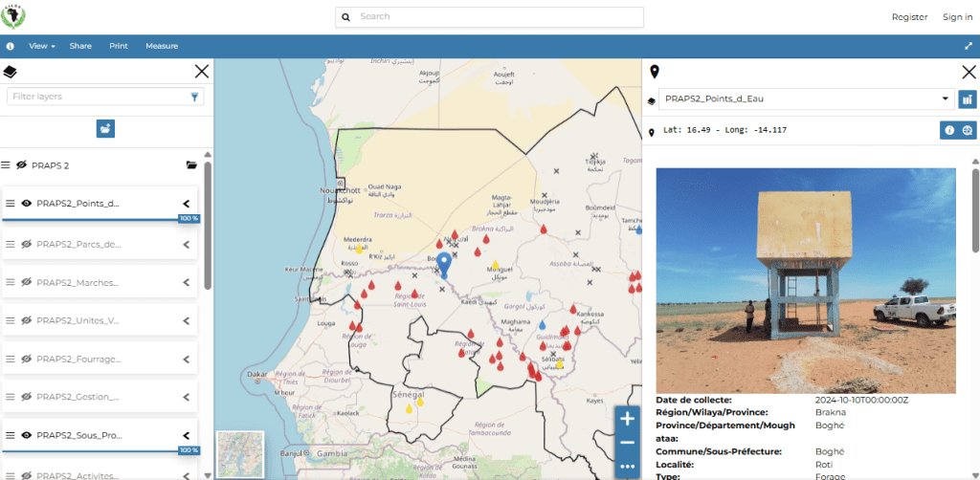Viewport: 980px width, 480px height.
Task: Click the filter icon in layer search
Action: [195, 97]
